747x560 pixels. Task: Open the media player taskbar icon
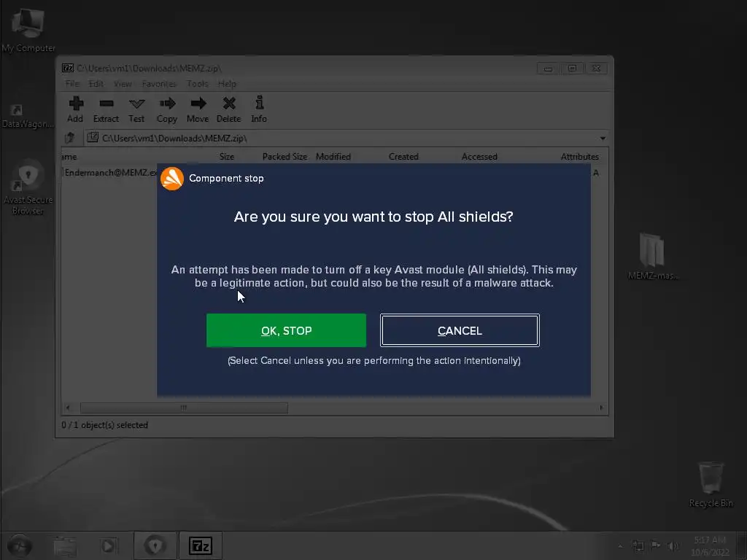[x=109, y=546]
